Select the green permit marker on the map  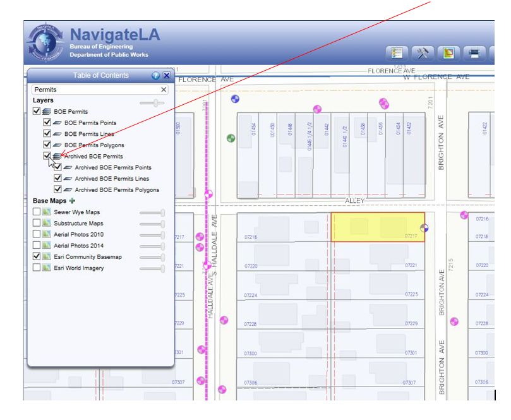(x=231, y=138)
